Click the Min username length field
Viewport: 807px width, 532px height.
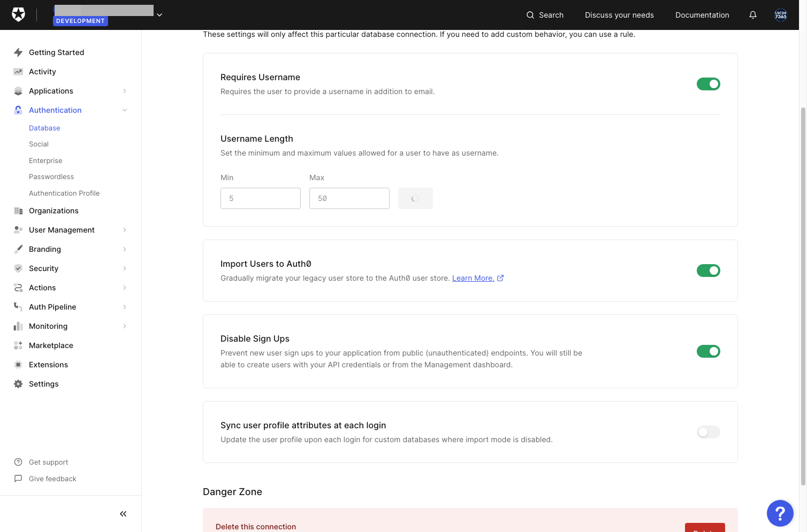[261, 198]
